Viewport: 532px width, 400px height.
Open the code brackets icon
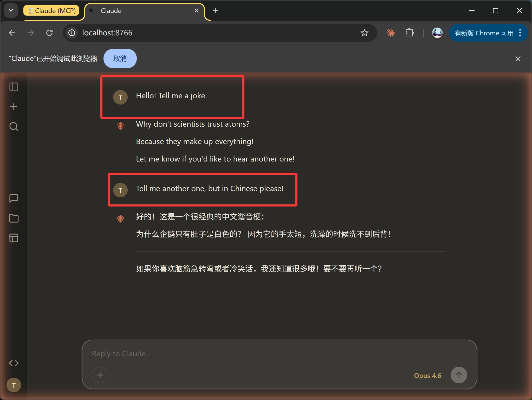[14, 363]
